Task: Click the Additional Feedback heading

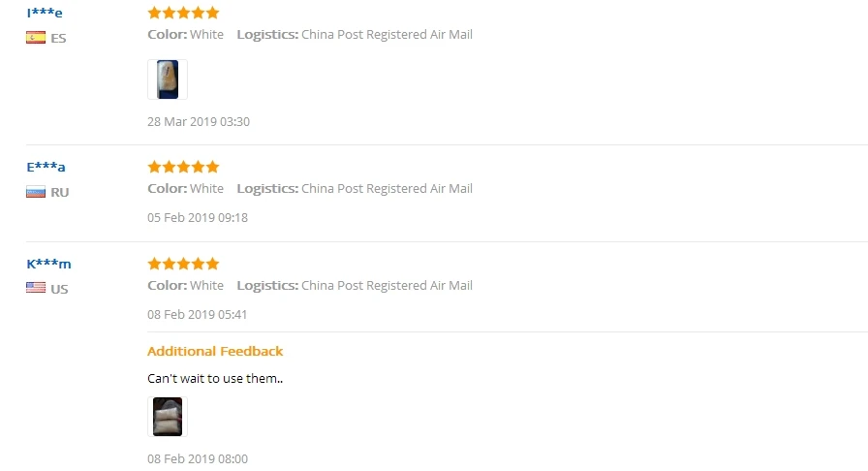Action: click(x=215, y=351)
